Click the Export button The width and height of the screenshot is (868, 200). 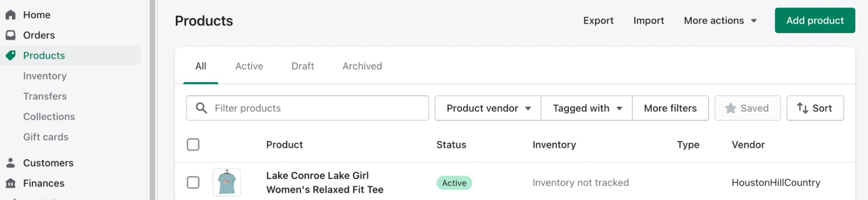point(598,20)
